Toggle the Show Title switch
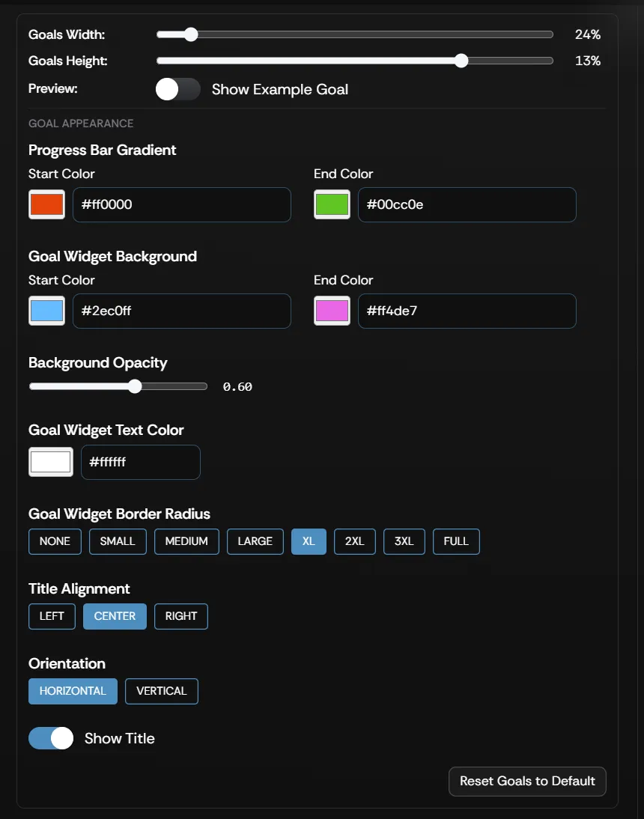Image resolution: width=644 pixels, height=819 pixels. pyautogui.click(x=51, y=738)
